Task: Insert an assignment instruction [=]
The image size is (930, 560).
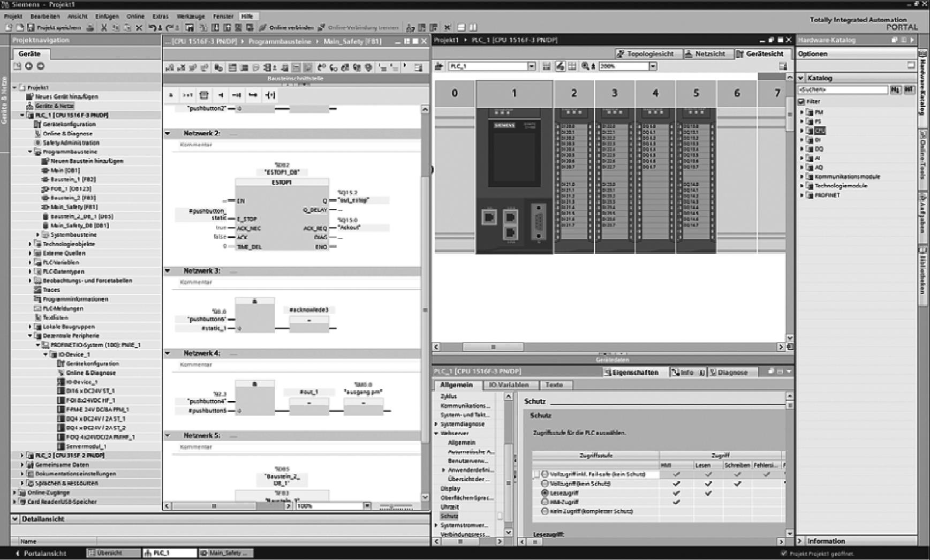Action: click(270, 95)
